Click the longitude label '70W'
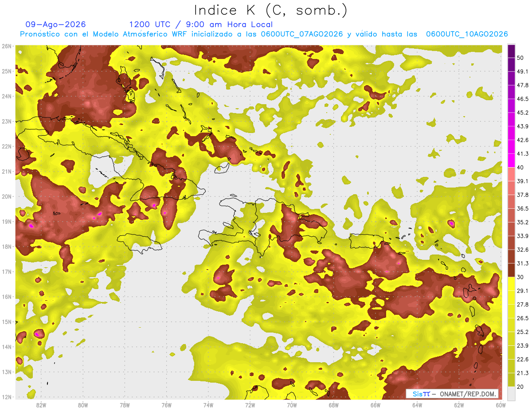 (x=292, y=405)
